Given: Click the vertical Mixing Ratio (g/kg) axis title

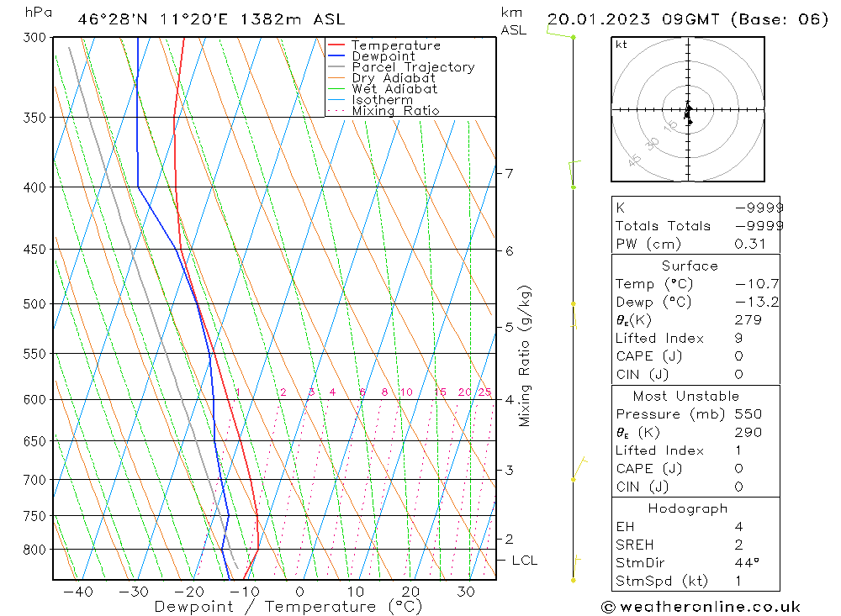Looking at the screenshot, I should (x=525, y=356).
